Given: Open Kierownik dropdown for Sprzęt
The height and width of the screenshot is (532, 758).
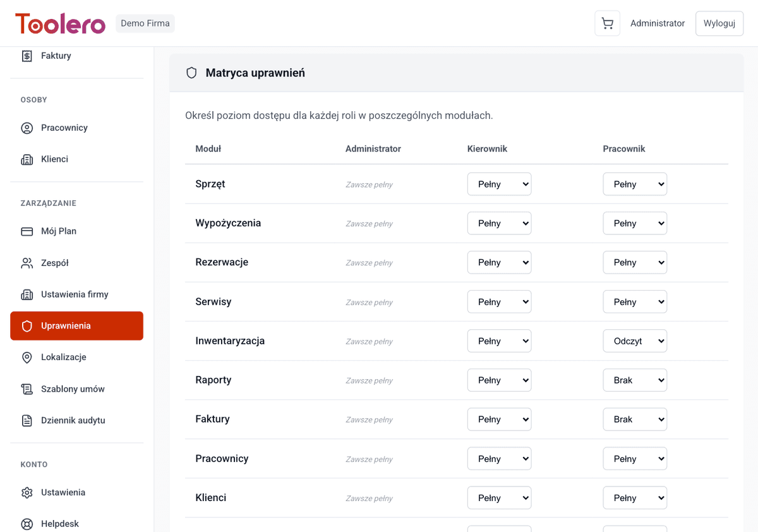Looking at the screenshot, I should 499,184.
